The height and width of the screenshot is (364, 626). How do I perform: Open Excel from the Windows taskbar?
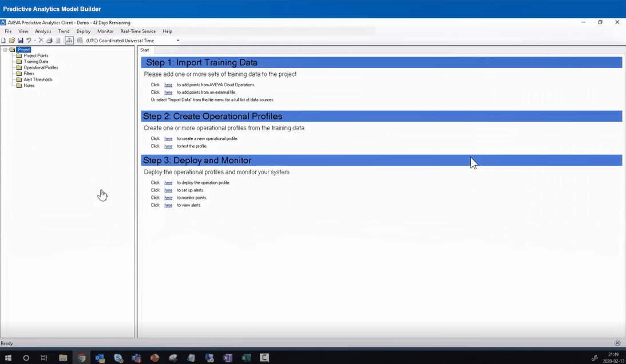247,358
